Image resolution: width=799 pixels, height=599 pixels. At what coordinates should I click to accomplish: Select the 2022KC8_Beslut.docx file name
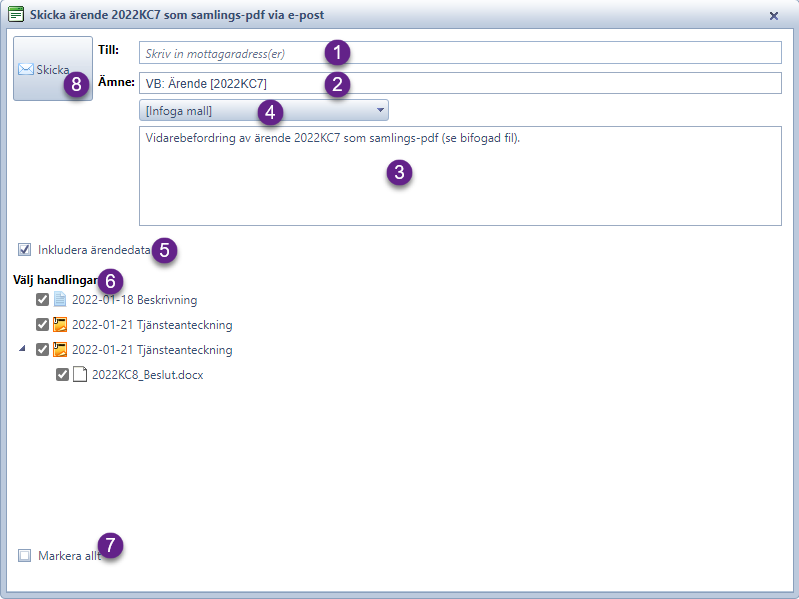pos(148,375)
